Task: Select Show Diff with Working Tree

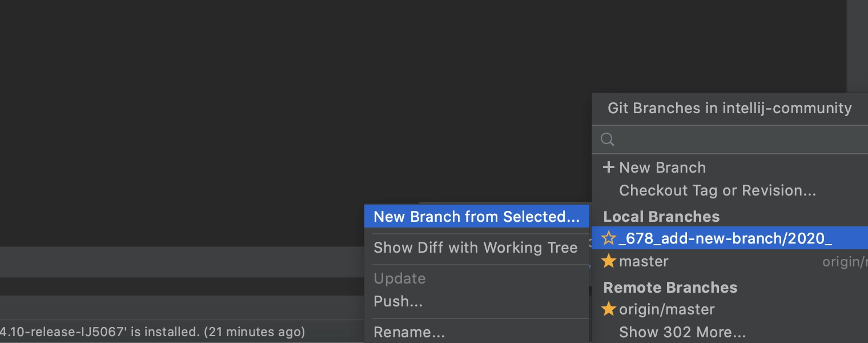Action: pyautogui.click(x=477, y=248)
